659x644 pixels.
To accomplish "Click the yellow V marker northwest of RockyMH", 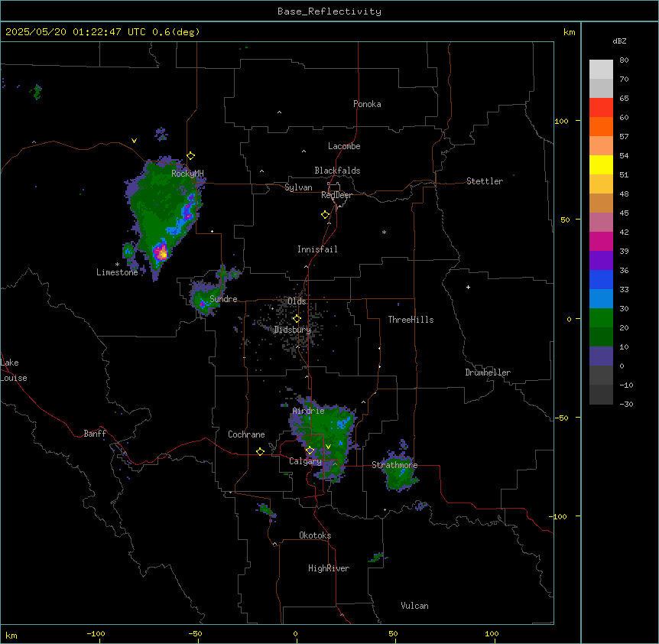I will click(x=134, y=141).
